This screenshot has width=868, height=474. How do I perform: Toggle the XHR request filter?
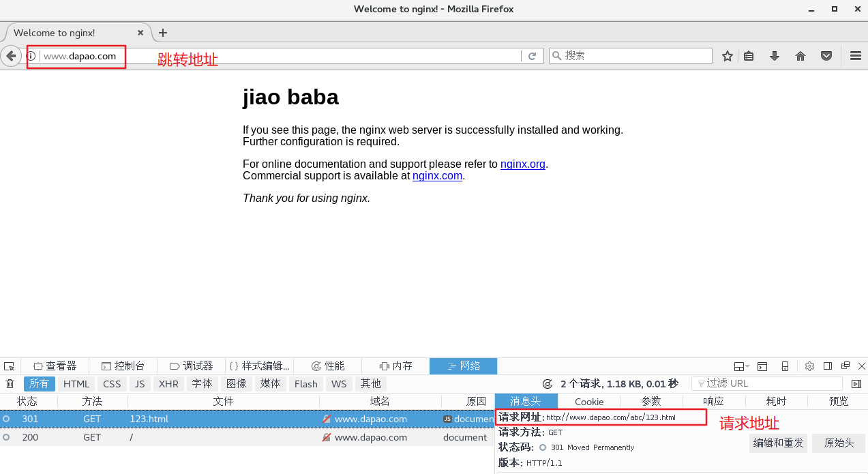[168, 384]
